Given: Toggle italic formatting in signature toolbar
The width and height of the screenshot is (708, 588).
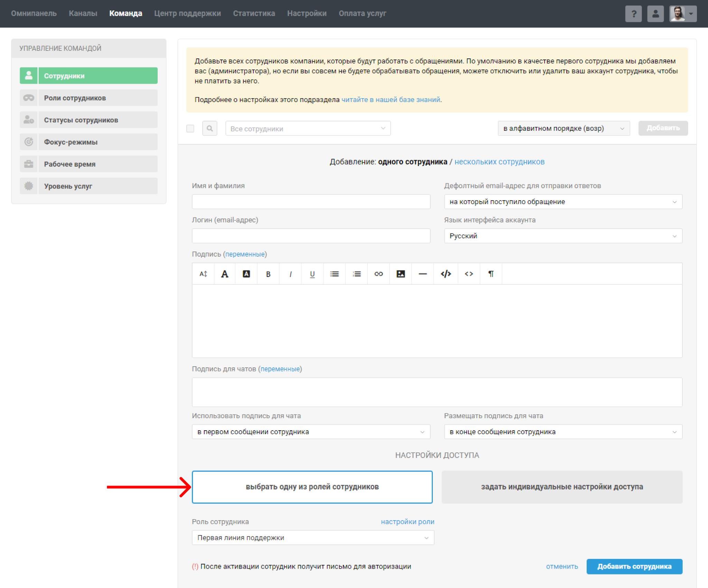Looking at the screenshot, I should (x=290, y=274).
